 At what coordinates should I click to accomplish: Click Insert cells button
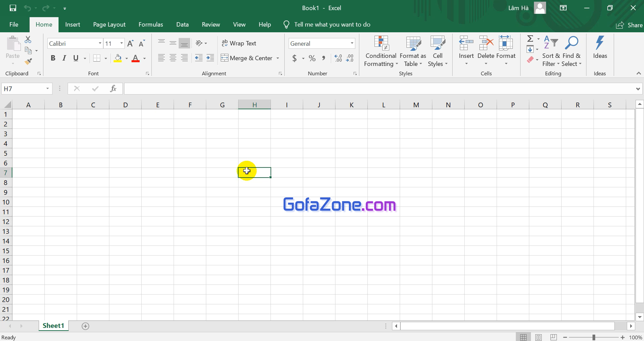[466, 50]
